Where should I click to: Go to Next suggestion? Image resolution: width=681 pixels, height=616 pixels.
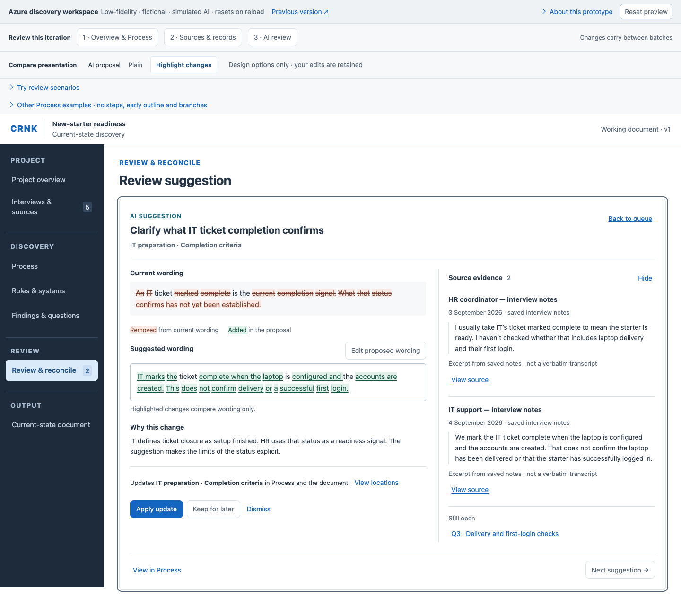coord(620,570)
